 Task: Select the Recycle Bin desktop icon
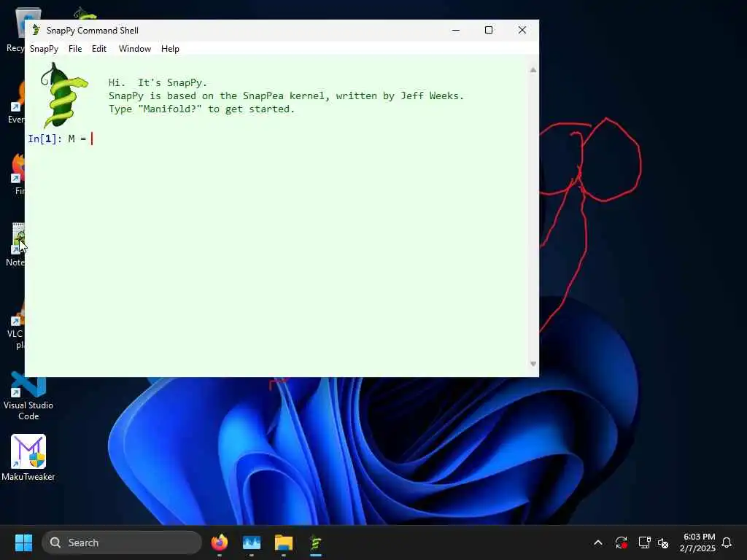point(16,29)
